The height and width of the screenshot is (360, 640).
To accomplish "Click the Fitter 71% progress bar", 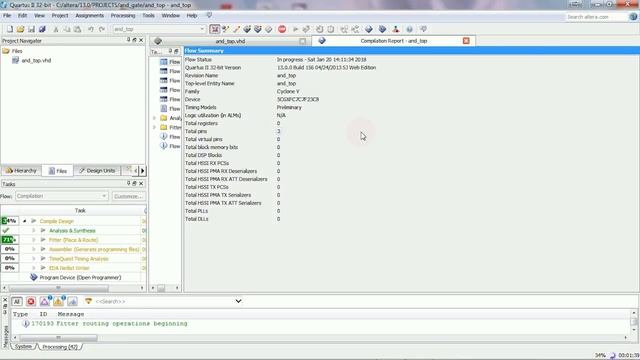I will click(10, 240).
